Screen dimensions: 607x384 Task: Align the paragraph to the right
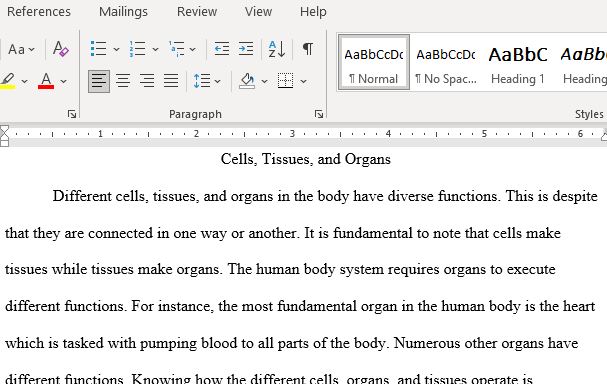pyautogui.click(x=147, y=81)
